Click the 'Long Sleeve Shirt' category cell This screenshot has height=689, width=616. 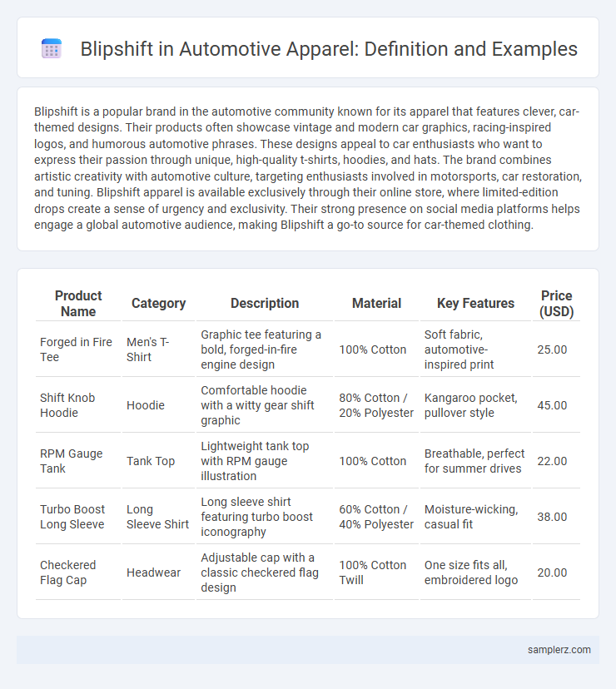[158, 517]
